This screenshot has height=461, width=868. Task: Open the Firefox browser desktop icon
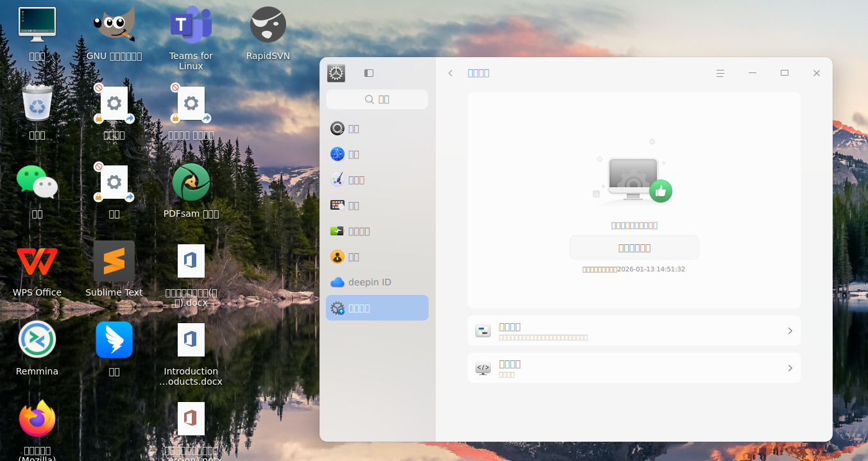click(x=37, y=419)
